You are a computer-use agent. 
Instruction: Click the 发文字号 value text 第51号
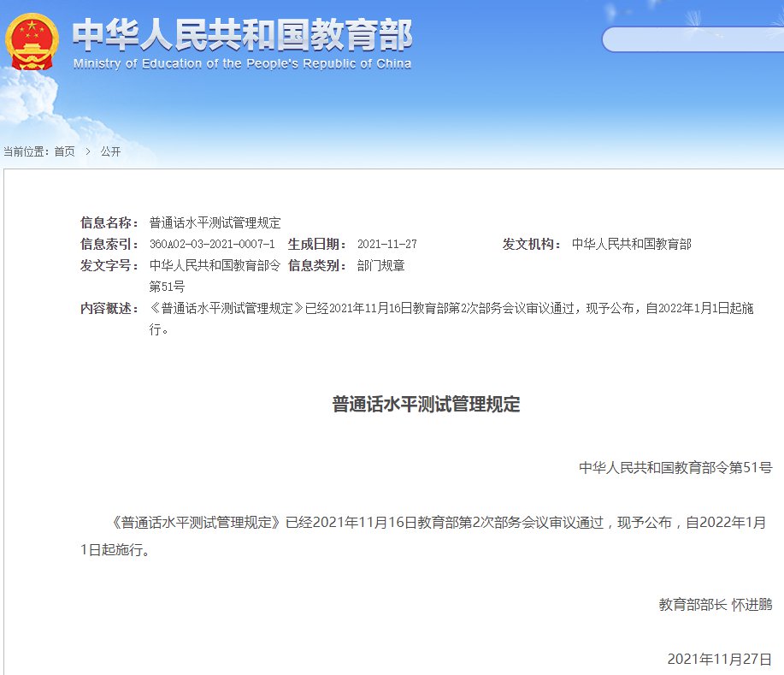click(x=167, y=287)
